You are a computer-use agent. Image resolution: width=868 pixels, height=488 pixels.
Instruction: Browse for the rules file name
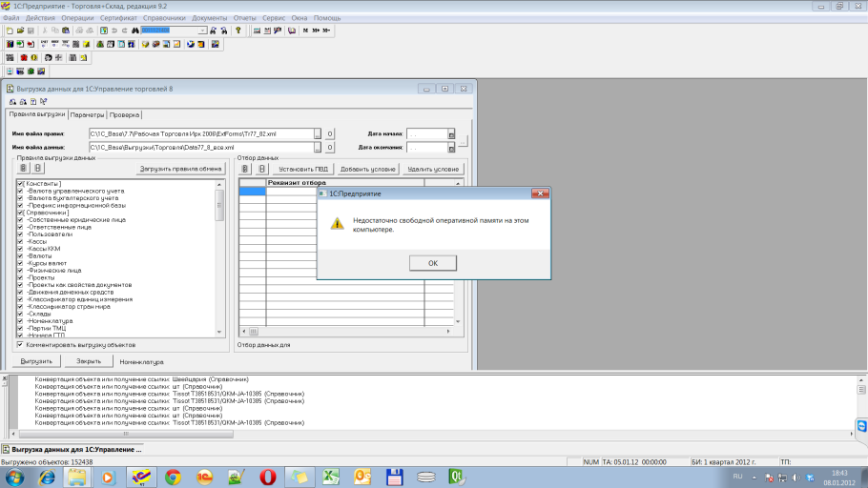coord(319,134)
